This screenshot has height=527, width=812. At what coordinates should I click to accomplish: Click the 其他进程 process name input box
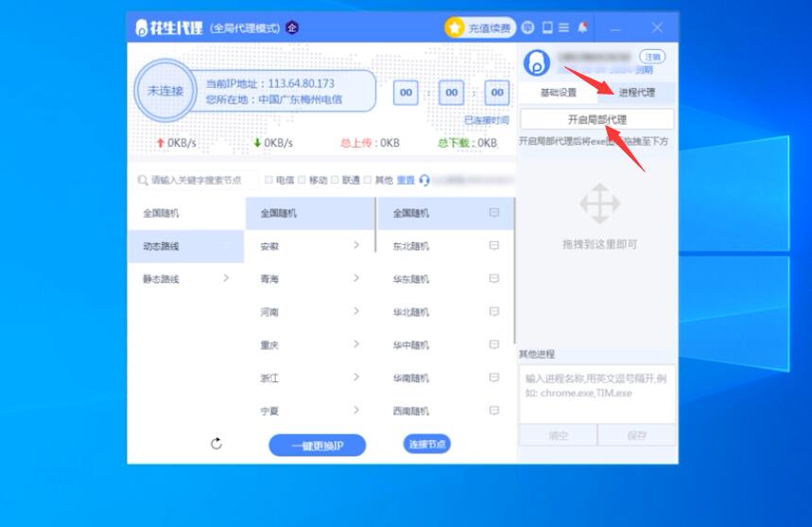click(x=596, y=393)
